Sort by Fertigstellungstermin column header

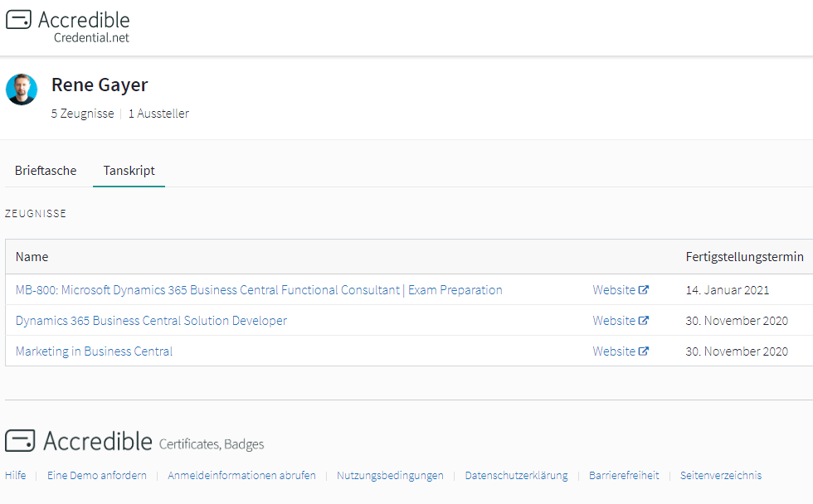coord(744,257)
